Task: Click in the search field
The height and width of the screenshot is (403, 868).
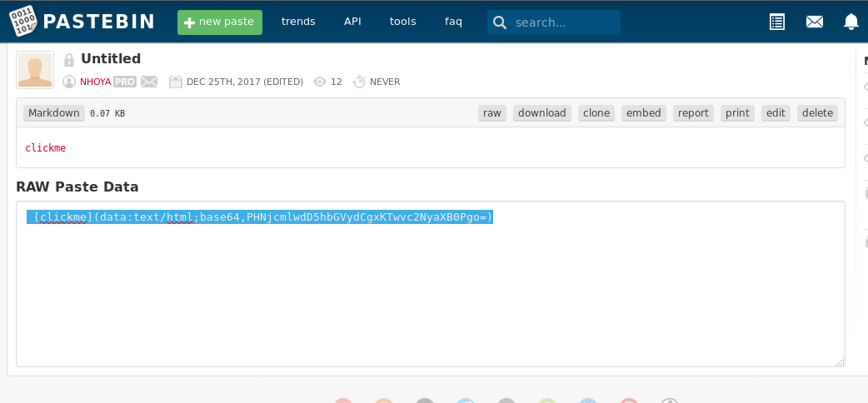Action: pyautogui.click(x=562, y=22)
